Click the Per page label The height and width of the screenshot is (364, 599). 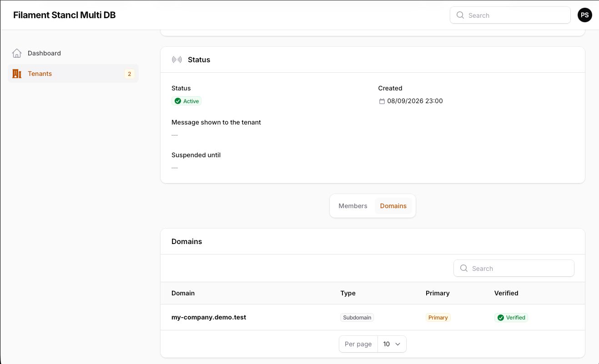pos(358,344)
